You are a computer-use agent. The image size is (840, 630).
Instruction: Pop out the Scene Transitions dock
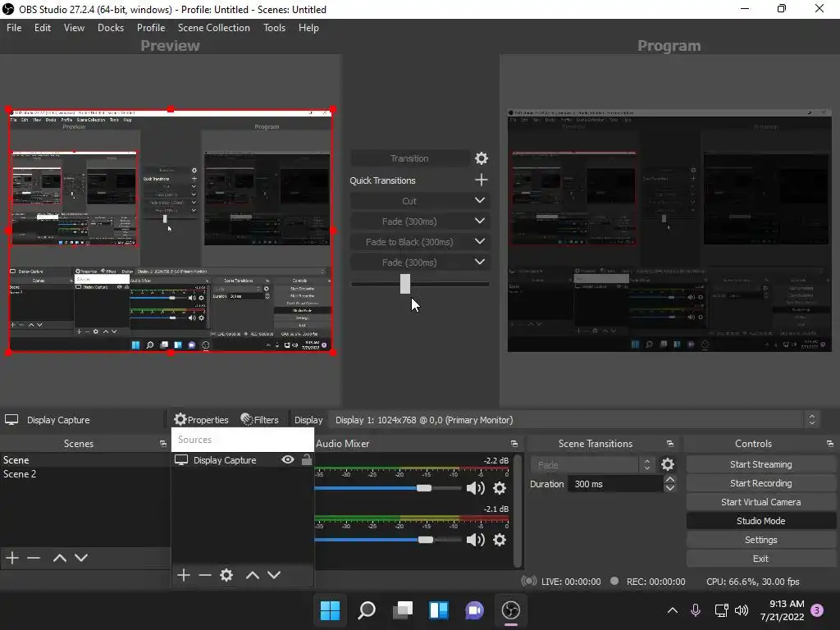669,444
